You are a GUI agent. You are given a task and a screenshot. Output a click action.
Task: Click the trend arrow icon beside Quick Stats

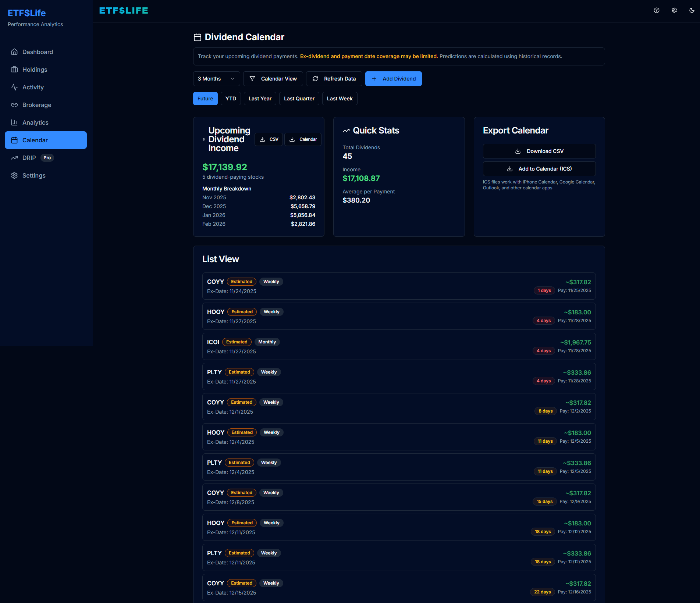click(x=346, y=131)
